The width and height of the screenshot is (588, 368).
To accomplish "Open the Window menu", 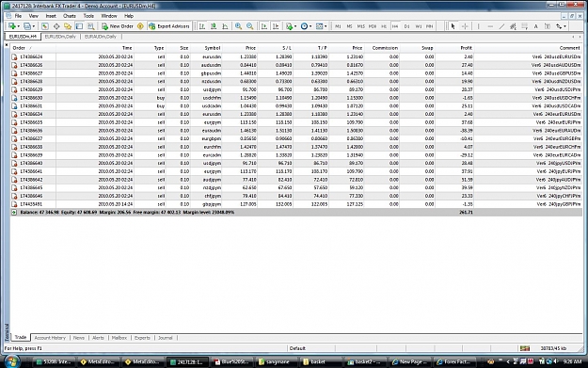I will pos(109,16).
